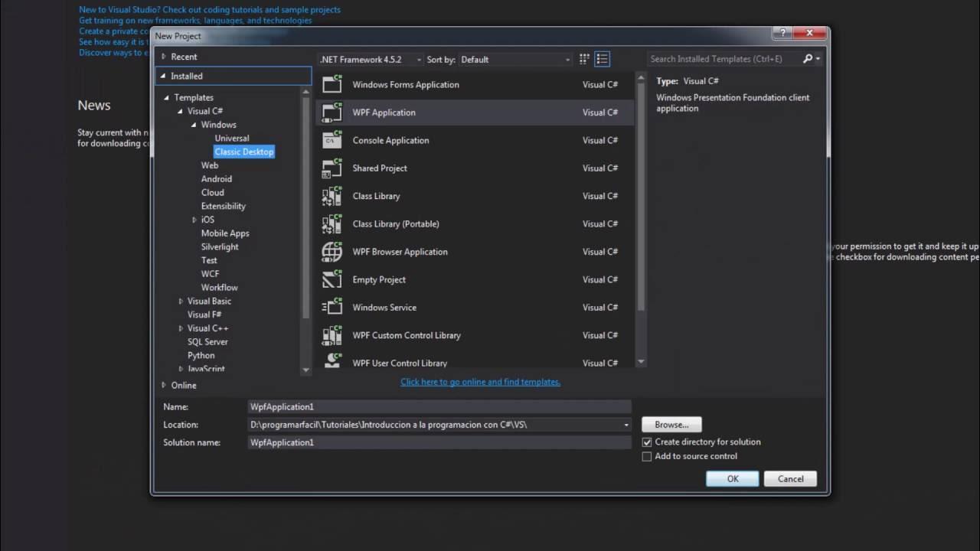Expand the Visual C++ tree node
980x551 pixels.
[x=181, y=328]
